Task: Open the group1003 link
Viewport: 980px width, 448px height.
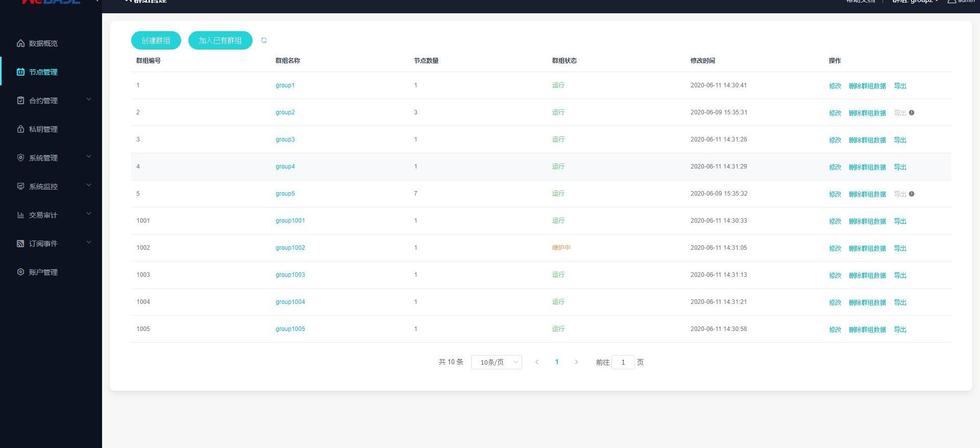Action: [x=290, y=275]
